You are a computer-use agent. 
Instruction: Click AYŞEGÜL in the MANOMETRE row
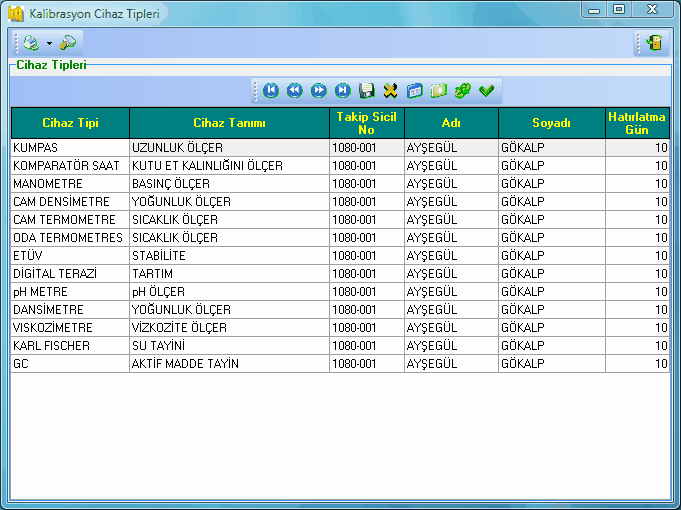click(x=451, y=184)
